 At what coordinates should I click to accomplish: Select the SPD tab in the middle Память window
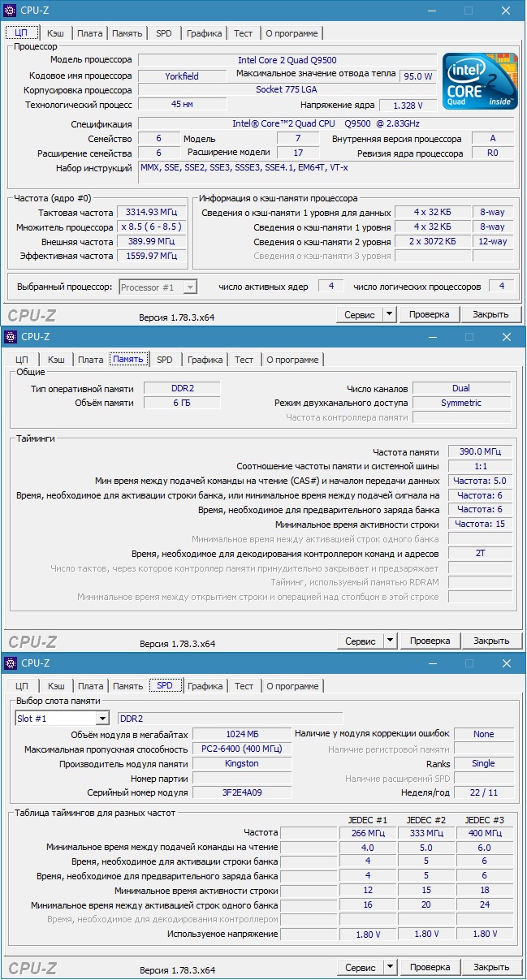pyautogui.click(x=165, y=360)
